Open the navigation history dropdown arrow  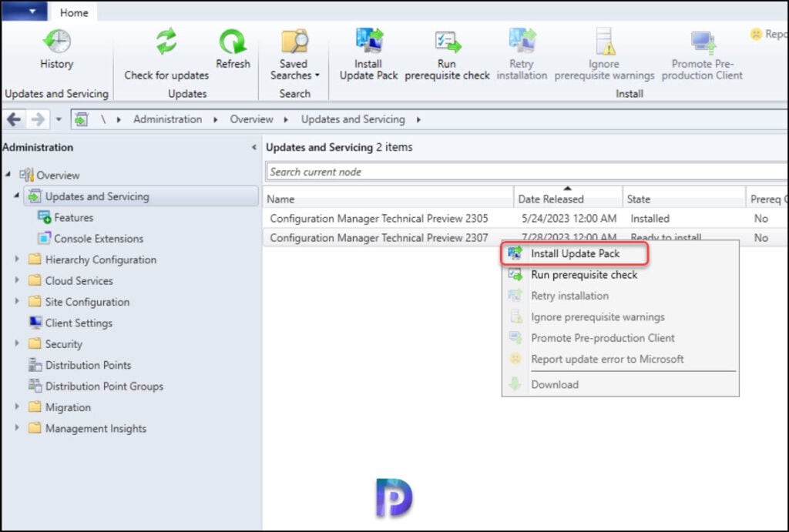59,119
